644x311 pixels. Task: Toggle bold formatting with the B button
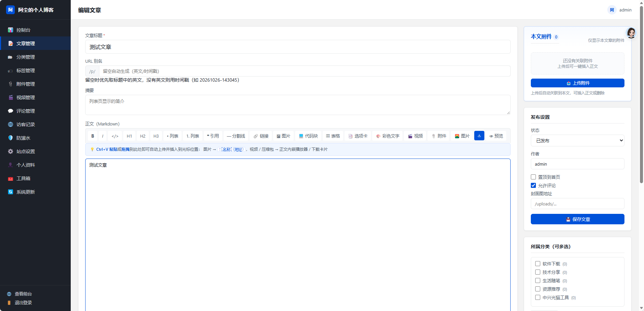[x=93, y=136]
